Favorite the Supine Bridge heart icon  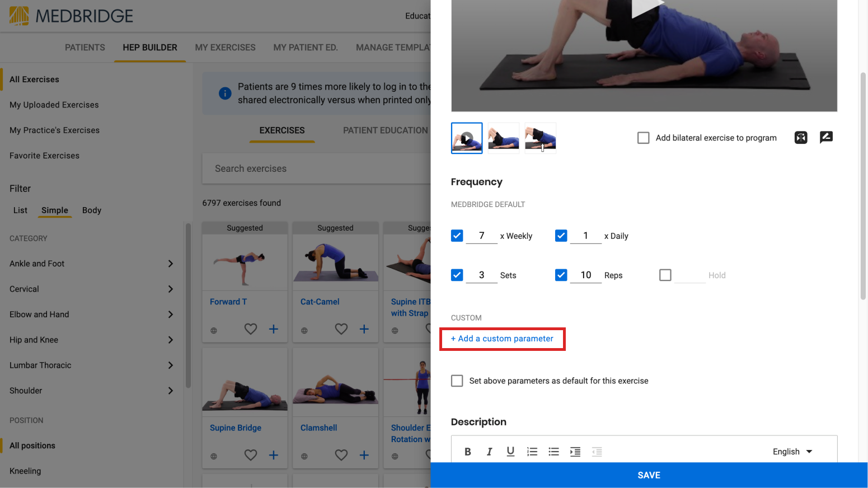pos(251,455)
